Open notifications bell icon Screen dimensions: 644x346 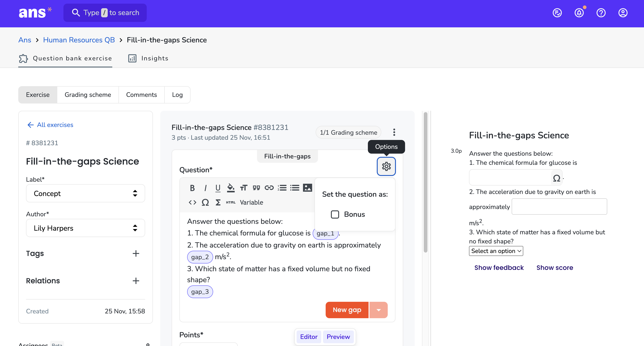click(x=579, y=13)
